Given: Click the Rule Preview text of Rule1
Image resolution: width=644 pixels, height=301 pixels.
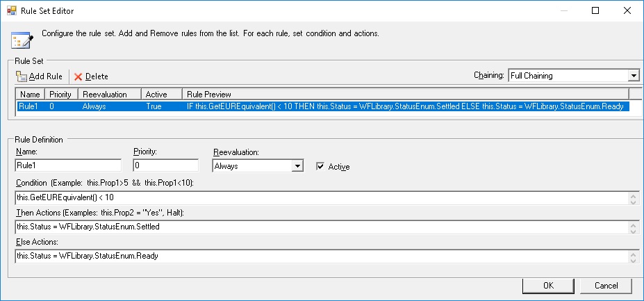Looking at the screenshot, I should (405, 106).
